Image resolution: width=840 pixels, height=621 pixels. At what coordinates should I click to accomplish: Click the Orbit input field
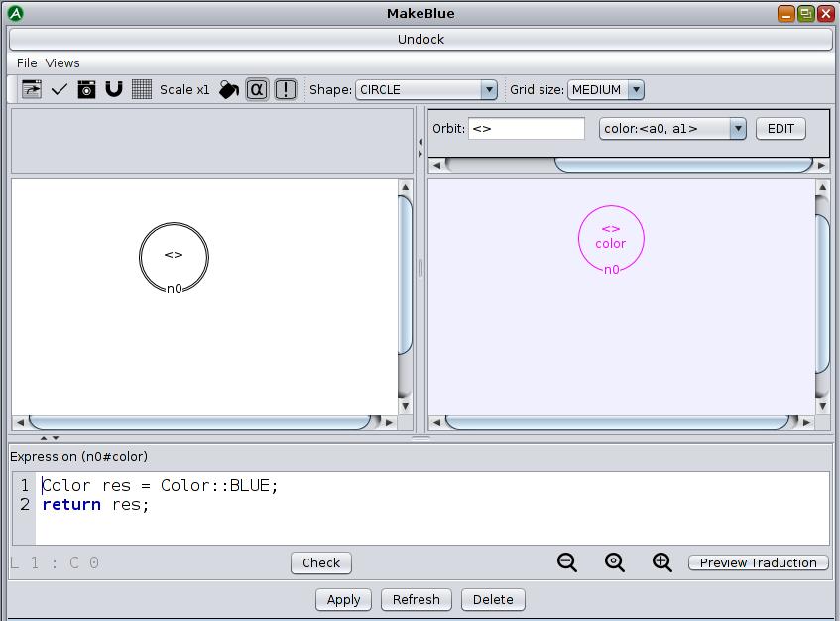tap(526, 129)
